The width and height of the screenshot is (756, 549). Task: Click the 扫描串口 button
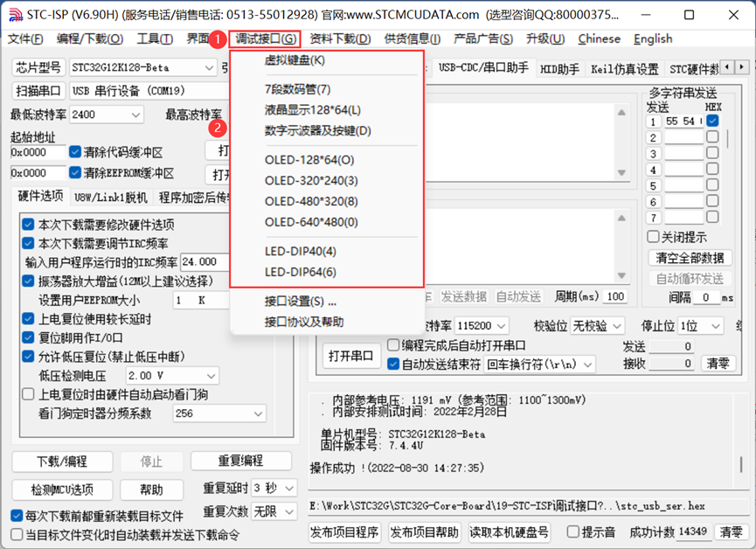coord(38,91)
